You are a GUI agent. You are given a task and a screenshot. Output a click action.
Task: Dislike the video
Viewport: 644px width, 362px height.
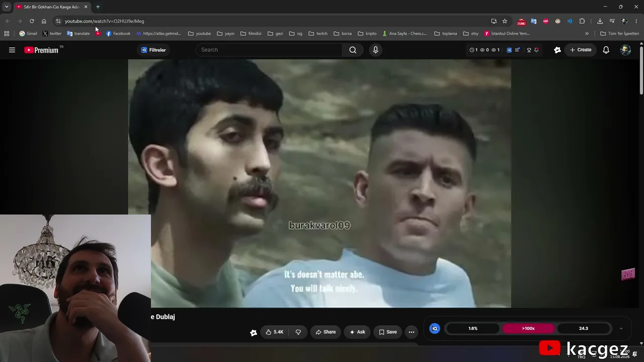pyautogui.click(x=298, y=332)
